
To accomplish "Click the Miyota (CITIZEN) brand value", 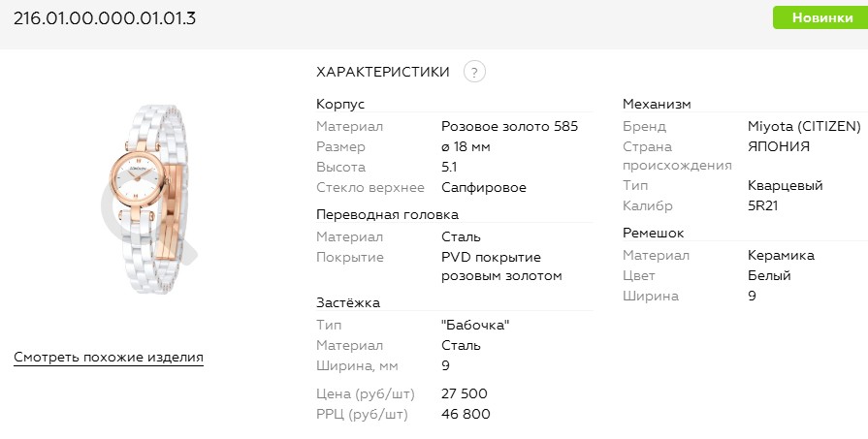I will coord(804,127).
